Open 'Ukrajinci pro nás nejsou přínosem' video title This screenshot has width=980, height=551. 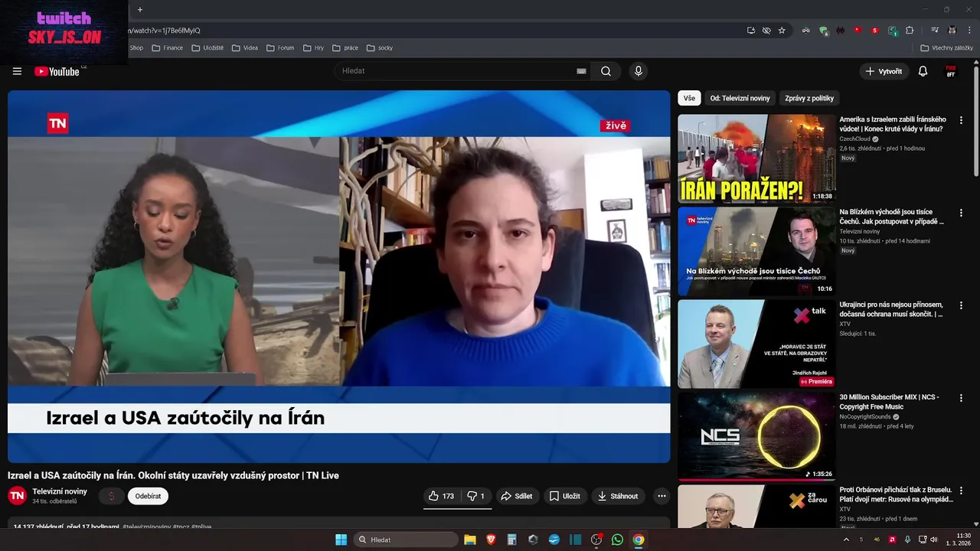pyautogui.click(x=892, y=309)
